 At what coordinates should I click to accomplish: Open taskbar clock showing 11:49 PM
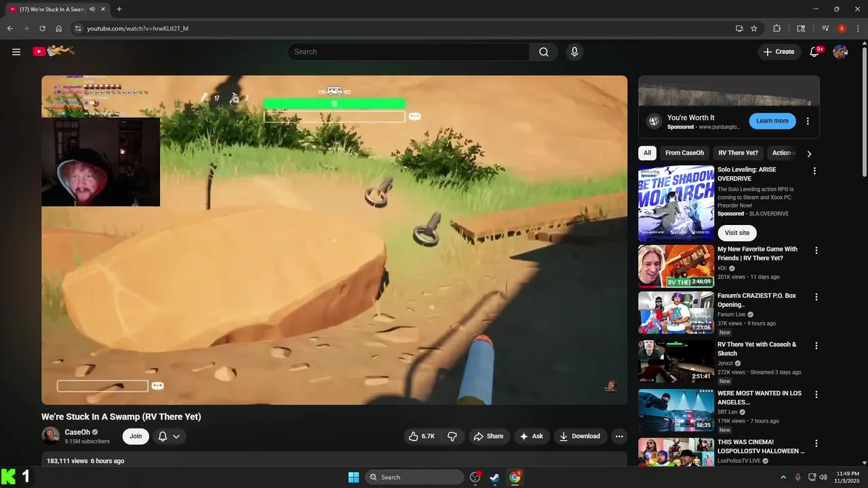click(848, 477)
